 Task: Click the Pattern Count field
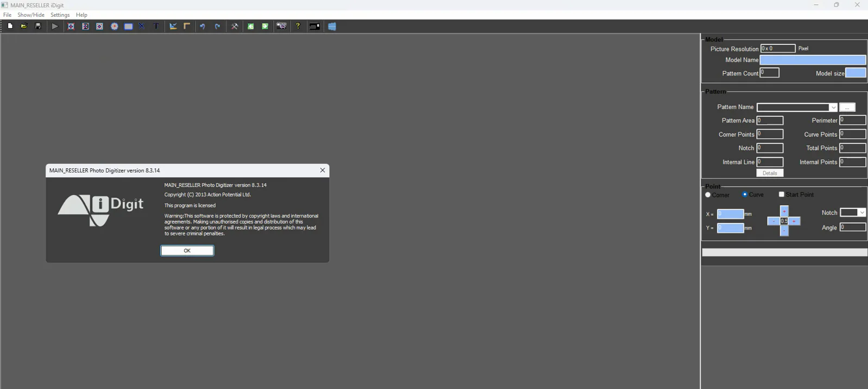click(x=769, y=73)
